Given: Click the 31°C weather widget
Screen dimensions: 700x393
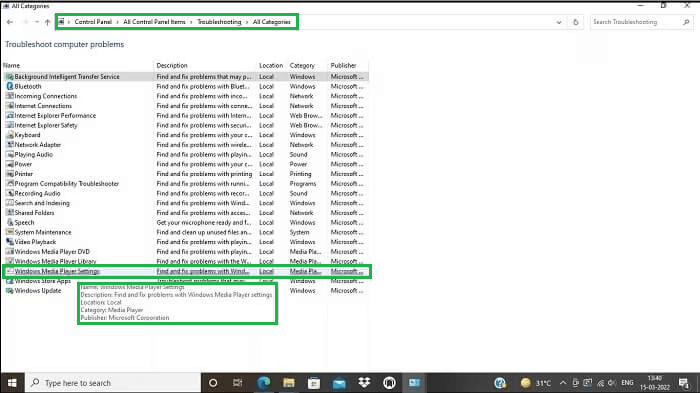Looking at the screenshot, I should click(x=536, y=383).
